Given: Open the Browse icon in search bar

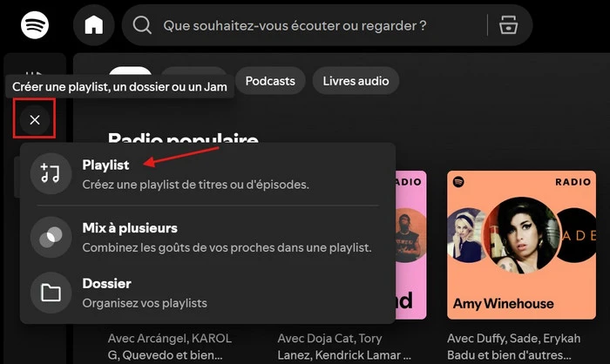Looking at the screenshot, I should coord(508,25).
